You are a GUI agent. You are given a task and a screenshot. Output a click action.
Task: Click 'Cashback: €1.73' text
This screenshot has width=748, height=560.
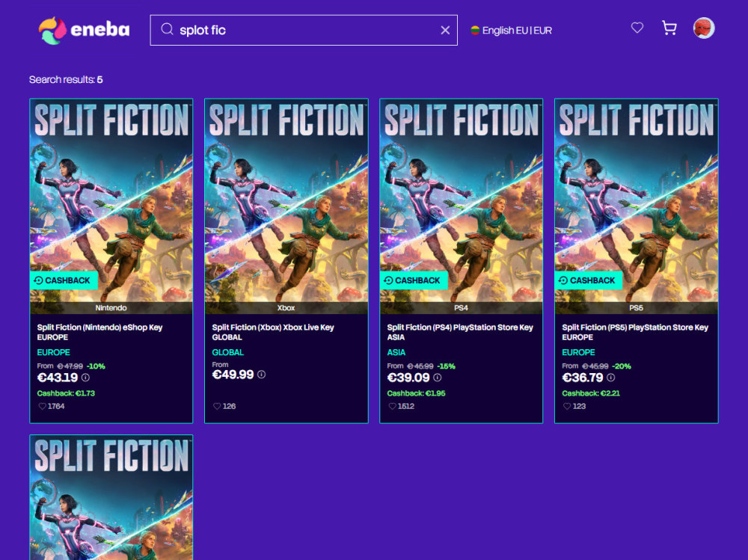(66, 393)
